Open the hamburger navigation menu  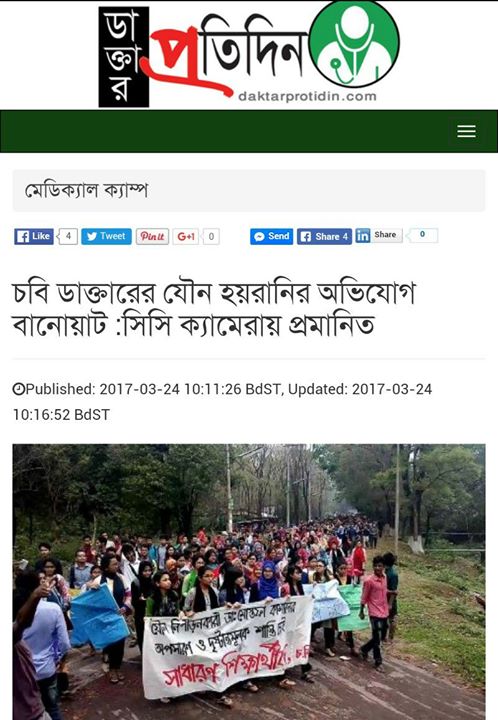click(x=466, y=131)
